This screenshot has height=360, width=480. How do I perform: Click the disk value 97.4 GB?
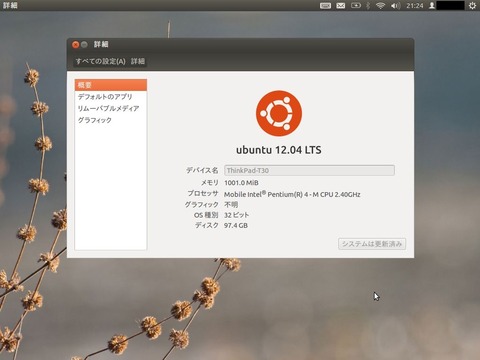(236, 226)
